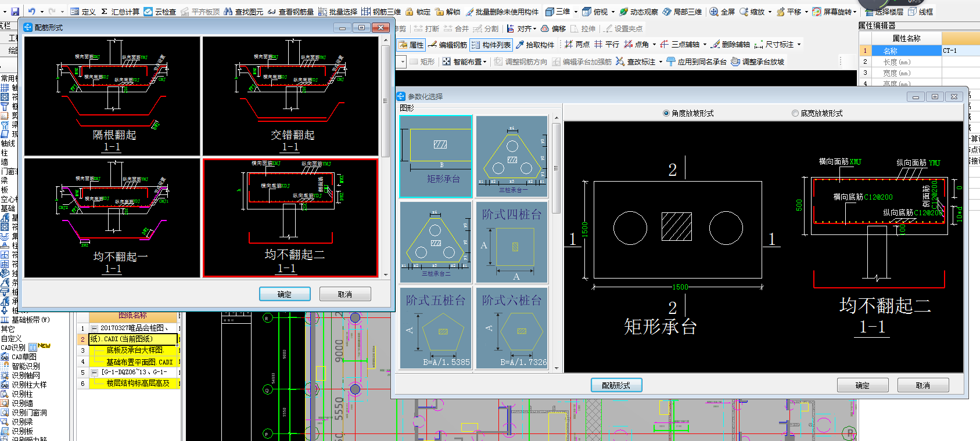Image resolution: width=980 pixels, height=441 pixels.
Task: Click 偏移 offset tool
Action: [553, 28]
